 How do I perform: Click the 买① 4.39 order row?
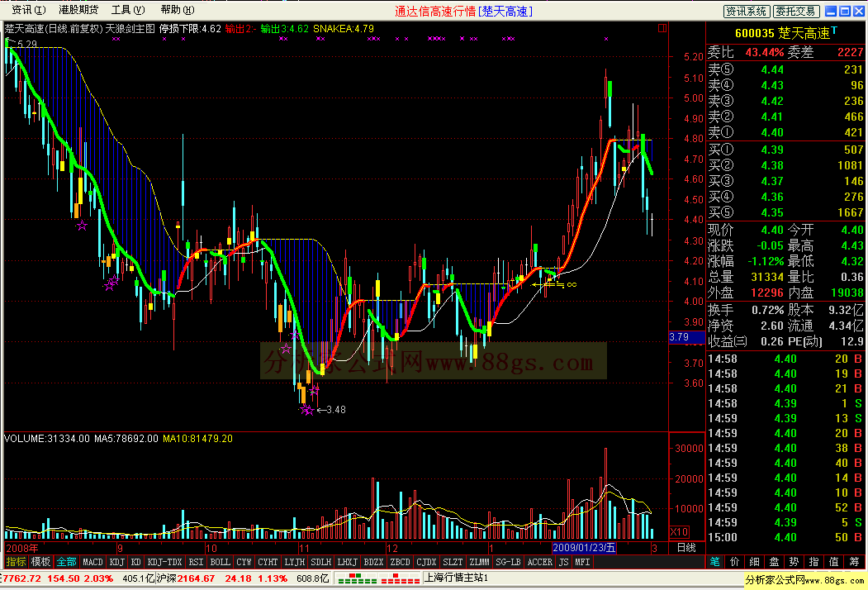pos(786,150)
